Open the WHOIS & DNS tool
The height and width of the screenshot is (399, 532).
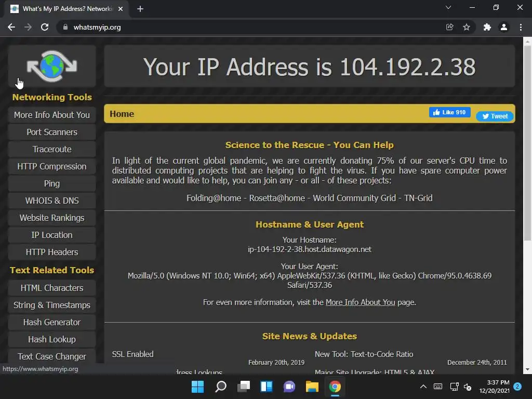pyautogui.click(x=52, y=201)
